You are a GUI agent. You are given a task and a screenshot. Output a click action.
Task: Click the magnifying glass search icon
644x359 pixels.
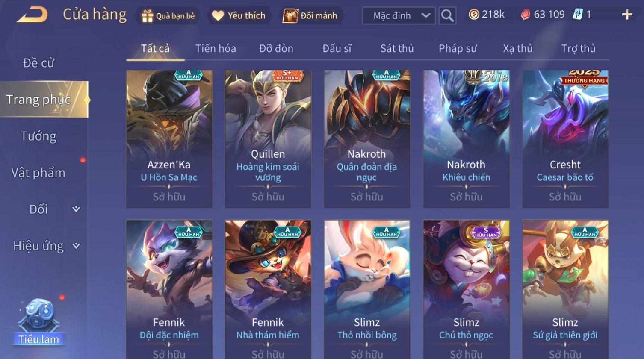pyautogui.click(x=447, y=16)
